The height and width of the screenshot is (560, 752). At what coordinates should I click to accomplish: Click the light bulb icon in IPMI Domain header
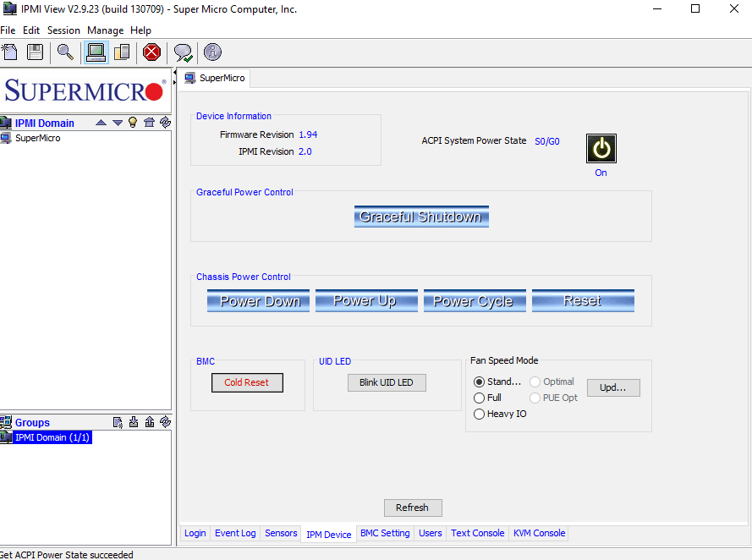[133, 123]
